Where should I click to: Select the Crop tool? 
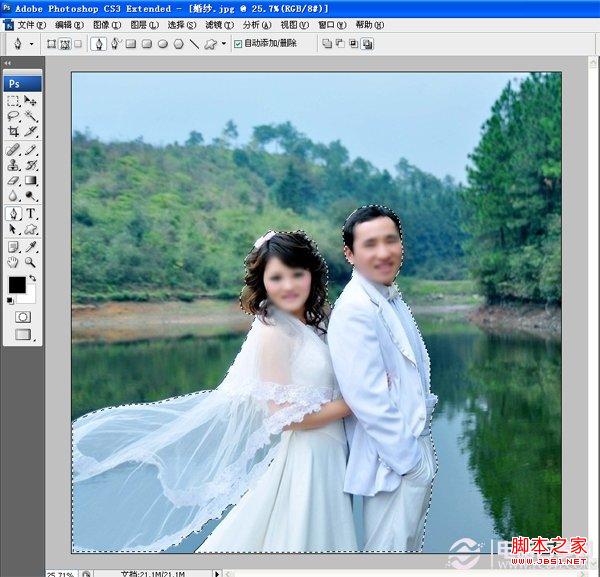pos(13,132)
